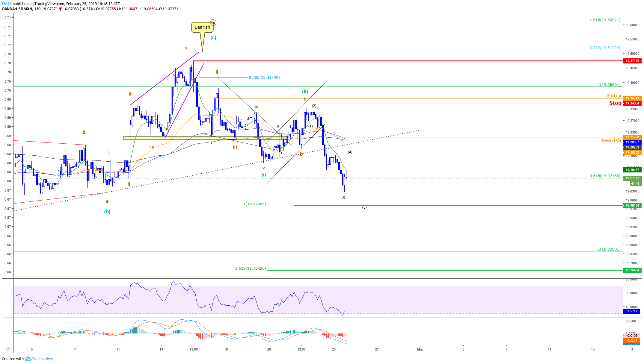Click the black (2) wave label
644x364 pixels.
pyautogui.click(x=314, y=106)
